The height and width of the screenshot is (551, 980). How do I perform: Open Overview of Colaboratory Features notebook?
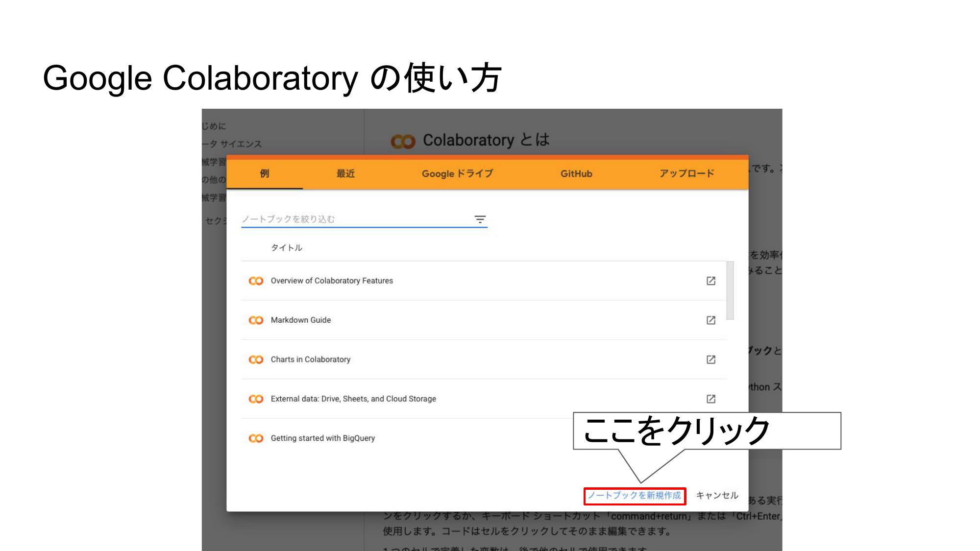point(332,281)
